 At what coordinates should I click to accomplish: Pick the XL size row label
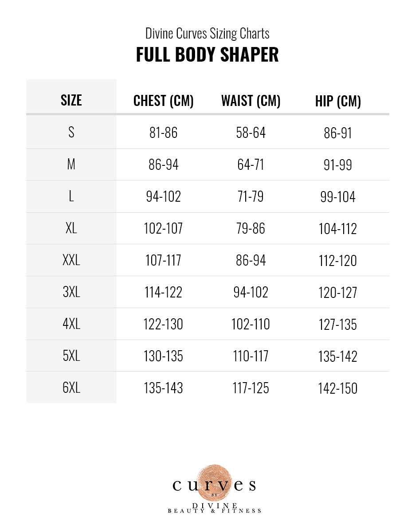pos(71,228)
